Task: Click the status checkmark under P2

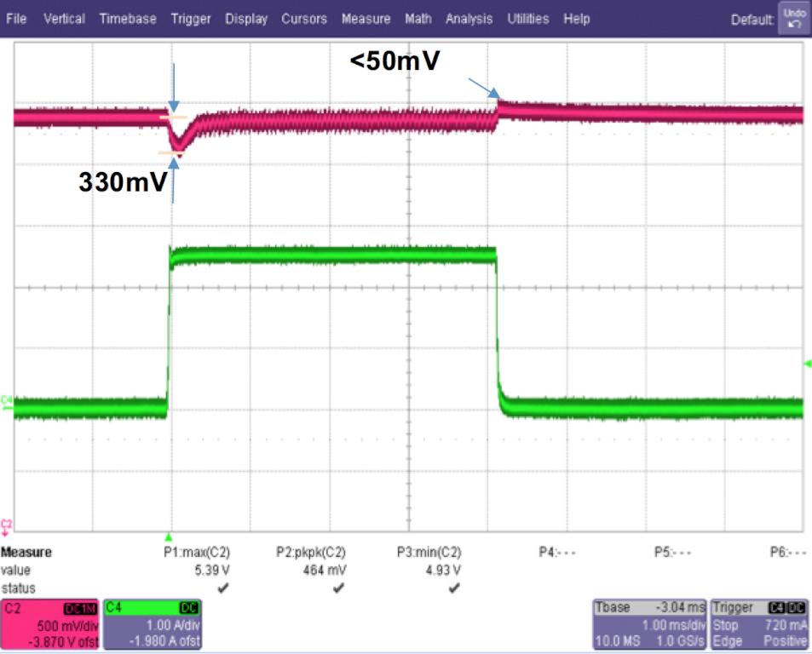Action: click(338, 588)
